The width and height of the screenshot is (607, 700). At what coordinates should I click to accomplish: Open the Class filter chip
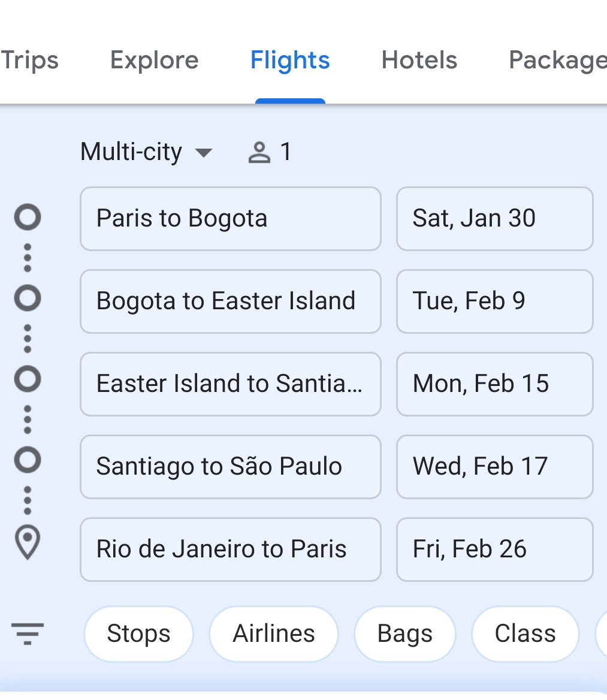526,633
